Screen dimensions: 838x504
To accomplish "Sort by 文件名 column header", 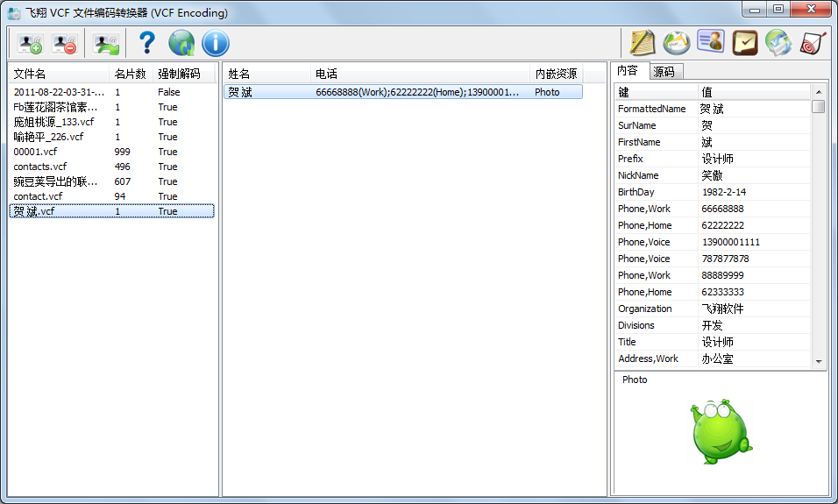I will pyautogui.click(x=60, y=74).
